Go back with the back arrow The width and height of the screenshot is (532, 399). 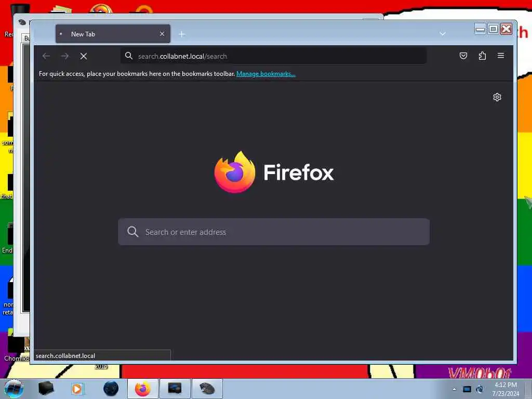[x=46, y=56]
